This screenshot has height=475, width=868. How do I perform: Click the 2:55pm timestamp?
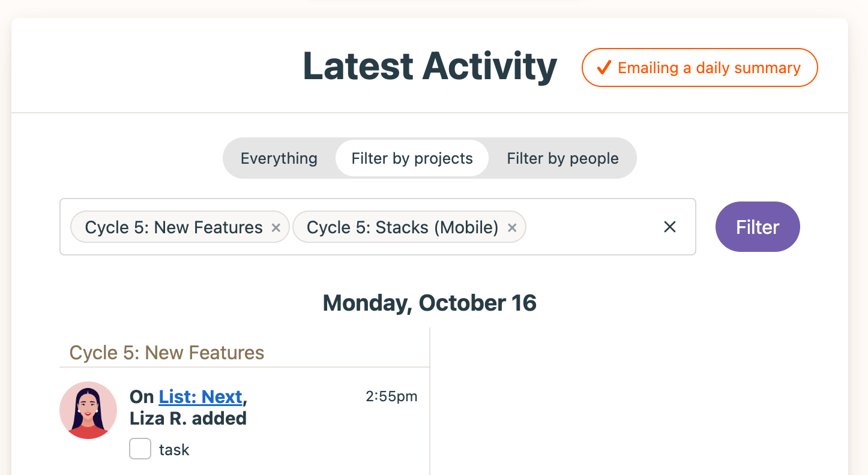coord(391,396)
